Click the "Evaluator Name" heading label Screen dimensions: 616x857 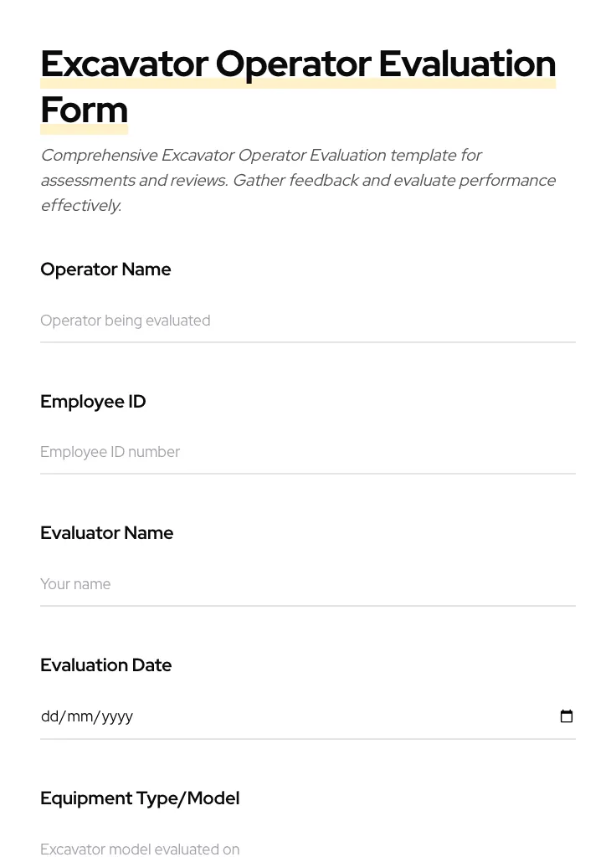click(x=106, y=533)
